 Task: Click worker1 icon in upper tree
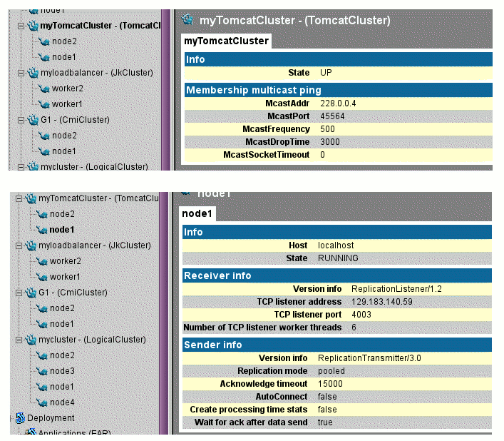click(x=44, y=104)
